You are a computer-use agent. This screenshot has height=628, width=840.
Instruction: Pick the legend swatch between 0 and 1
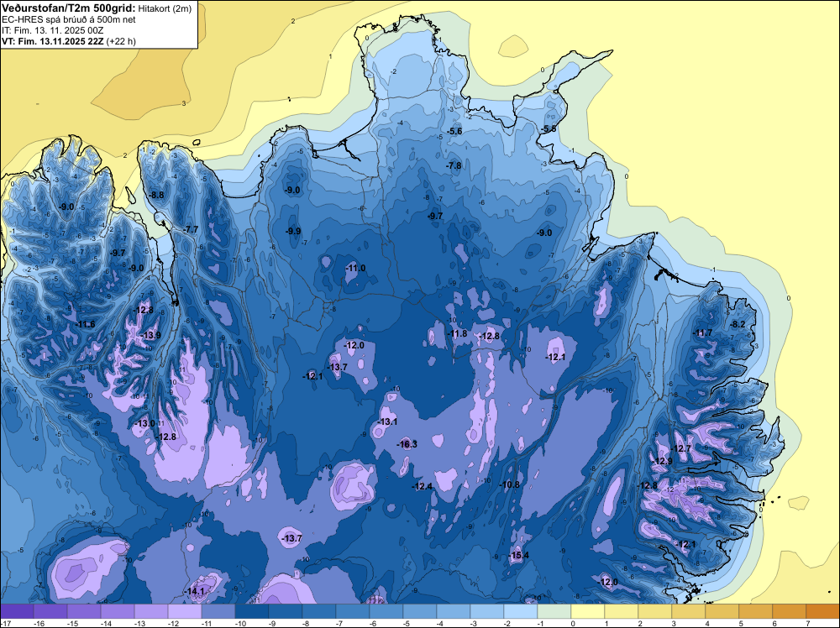coord(588,611)
